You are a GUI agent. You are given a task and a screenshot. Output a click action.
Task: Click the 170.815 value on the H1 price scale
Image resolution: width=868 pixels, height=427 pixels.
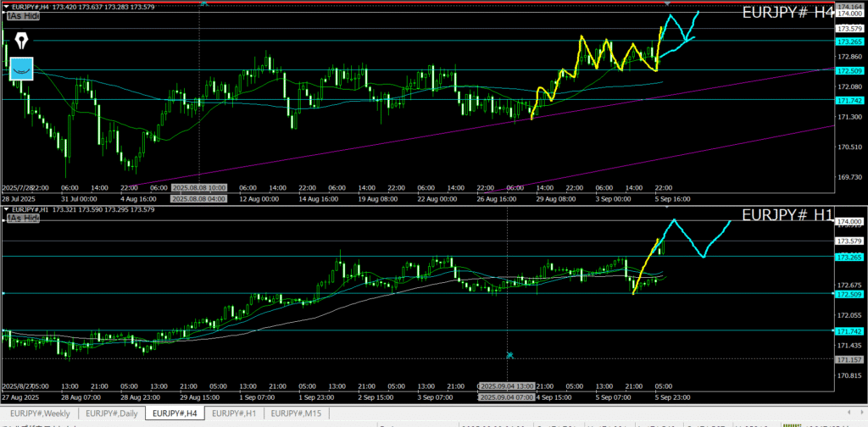pyautogui.click(x=849, y=375)
